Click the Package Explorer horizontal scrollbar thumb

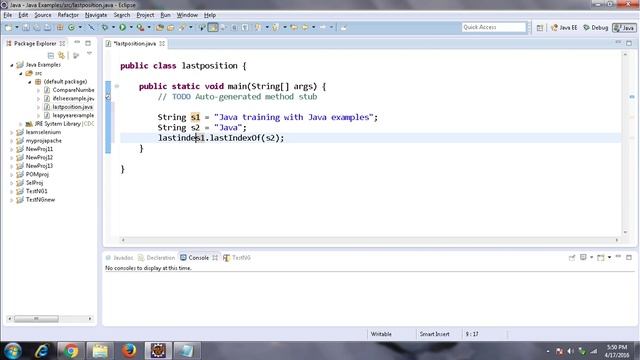pos(36,318)
